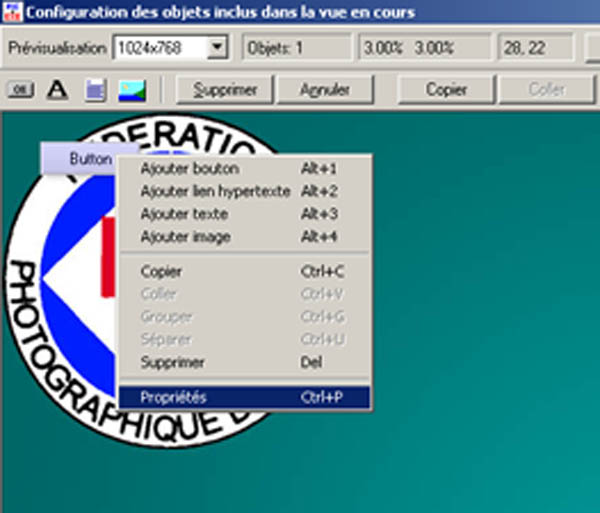Click the Copier toolbar button
Screen dimensions: 600x513
446,90
